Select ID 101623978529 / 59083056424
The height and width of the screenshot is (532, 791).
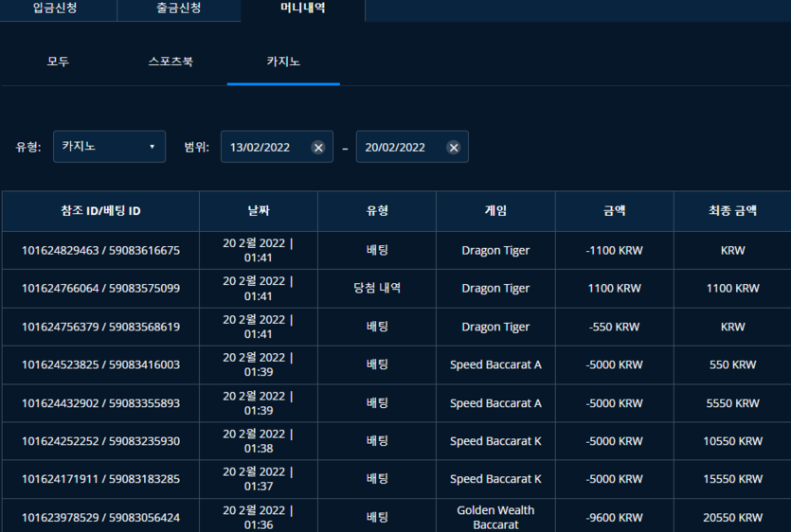click(101, 518)
